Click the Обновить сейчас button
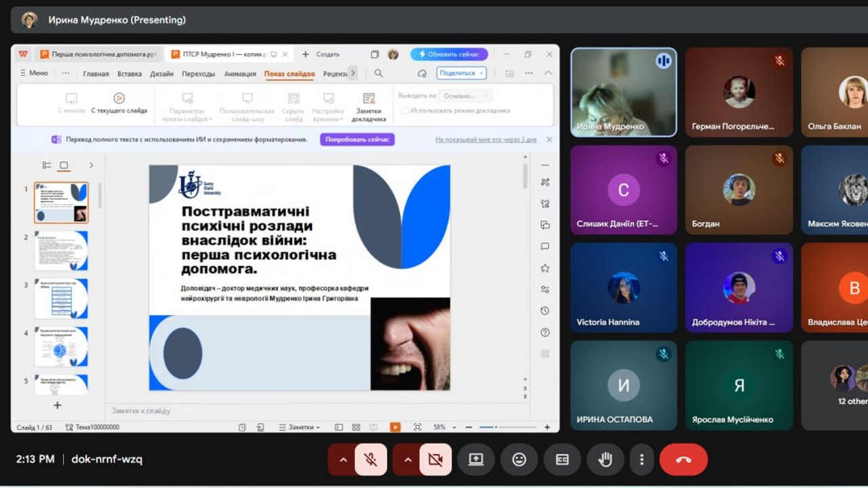The image size is (868, 488). (449, 54)
